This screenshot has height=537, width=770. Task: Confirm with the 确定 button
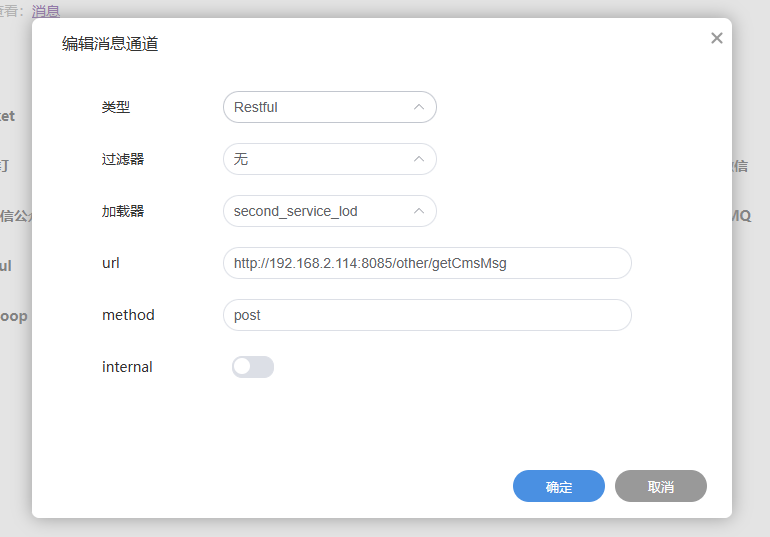click(x=559, y=487)
